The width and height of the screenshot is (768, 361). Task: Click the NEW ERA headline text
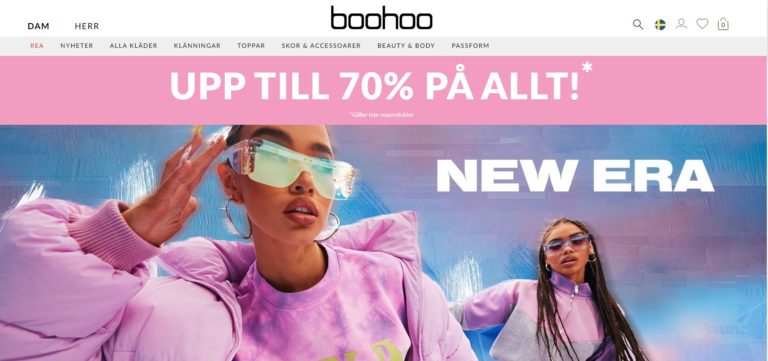coord(575,175)
